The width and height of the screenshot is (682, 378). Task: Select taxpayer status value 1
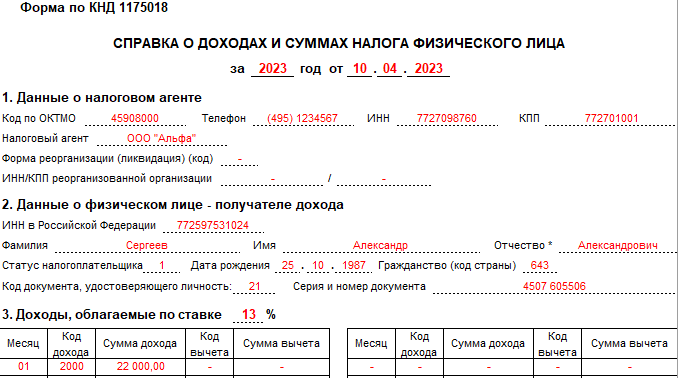(x=162, y=265)
